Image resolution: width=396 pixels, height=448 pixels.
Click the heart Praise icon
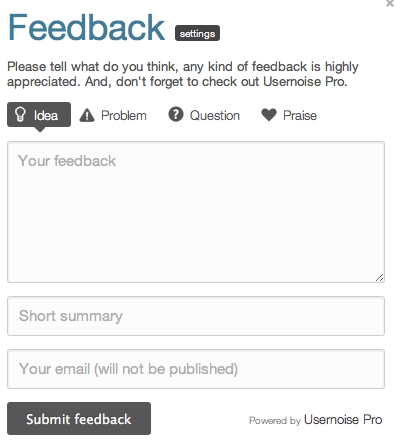click(x=269, y=115)
